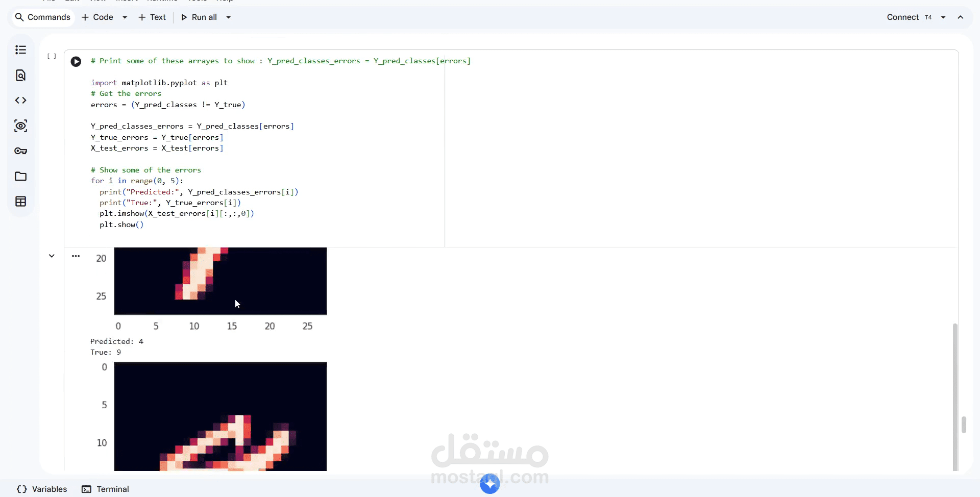This screenshot has height=497, width=980.
Task: Open the Run all options dropdown
Action: (228, 17)
